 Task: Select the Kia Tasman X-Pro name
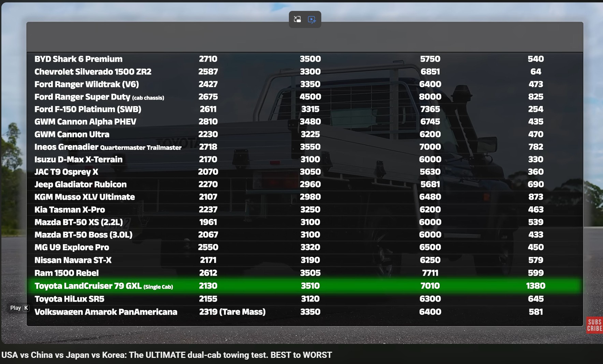tap(70, 209)
